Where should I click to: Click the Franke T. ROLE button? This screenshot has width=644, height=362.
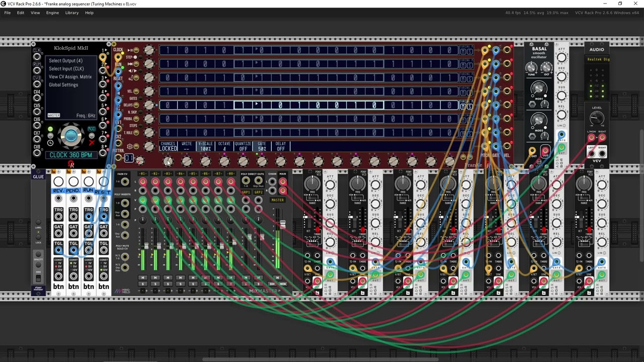[136, 132]
